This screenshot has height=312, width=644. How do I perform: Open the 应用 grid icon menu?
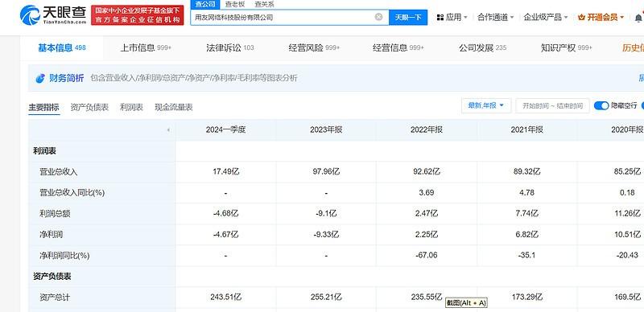pos(440,17)
